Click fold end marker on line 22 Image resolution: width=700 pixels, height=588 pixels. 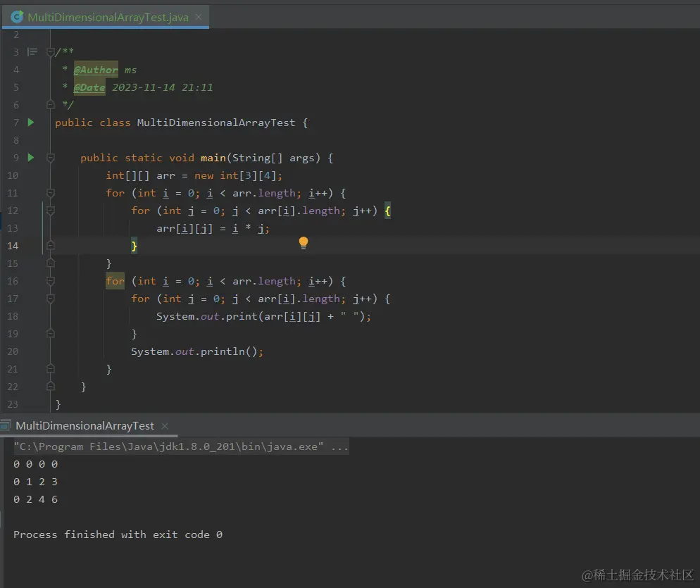[x=51, y=387]
